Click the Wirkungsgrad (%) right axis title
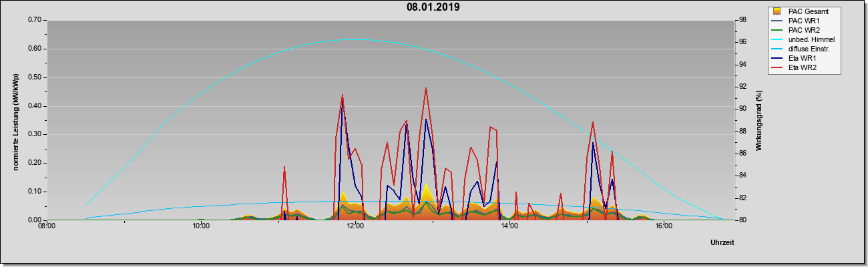The image size is (868, 267). [x=759, y=120]
